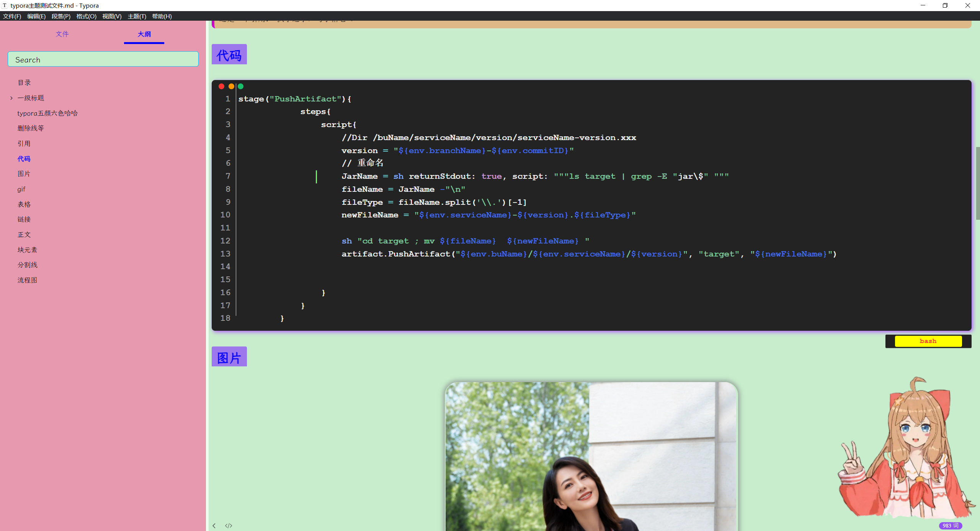Image resolution: width=980 pixels, height=531 pixels.
Task: Go to 正文 section
Action: coord(24,235)
